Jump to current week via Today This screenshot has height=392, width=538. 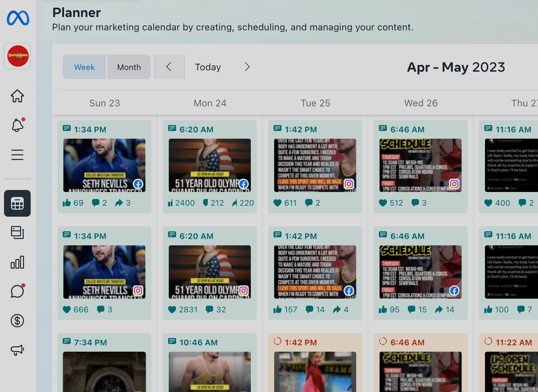207,67
